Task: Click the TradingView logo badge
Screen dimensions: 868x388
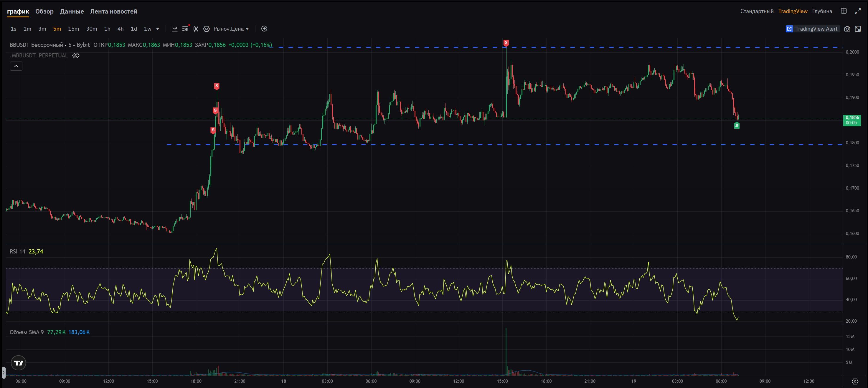Action: 19,363
